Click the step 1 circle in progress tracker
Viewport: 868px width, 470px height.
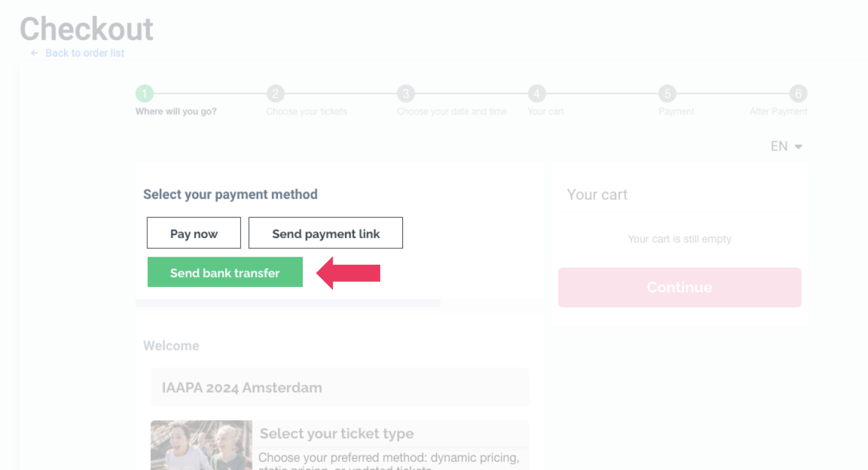144,94
